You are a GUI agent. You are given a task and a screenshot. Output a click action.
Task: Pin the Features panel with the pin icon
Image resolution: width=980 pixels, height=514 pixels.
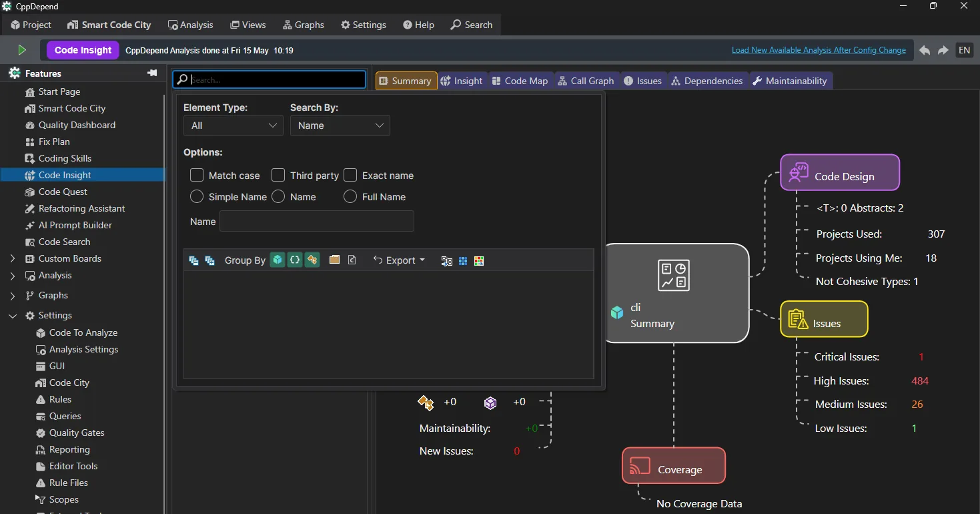pos(152,73)
